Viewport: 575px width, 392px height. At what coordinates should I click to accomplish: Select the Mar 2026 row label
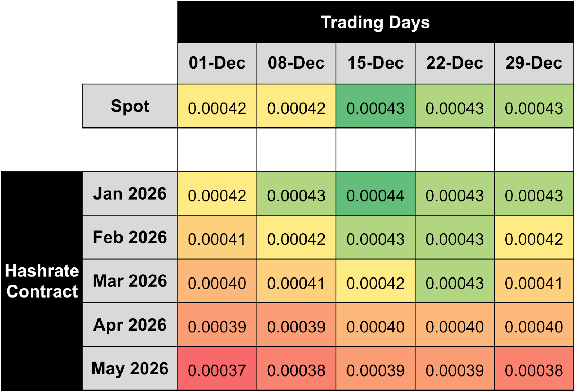coord(130,281)
